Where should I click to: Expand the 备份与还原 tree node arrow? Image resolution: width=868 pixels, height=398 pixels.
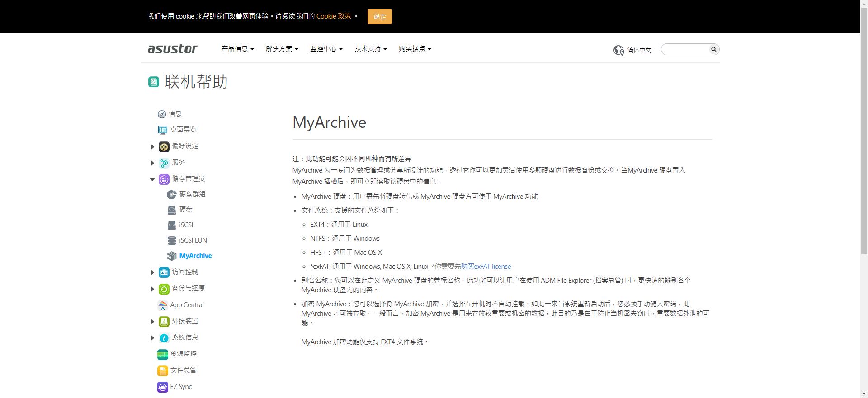click(152, 289)
